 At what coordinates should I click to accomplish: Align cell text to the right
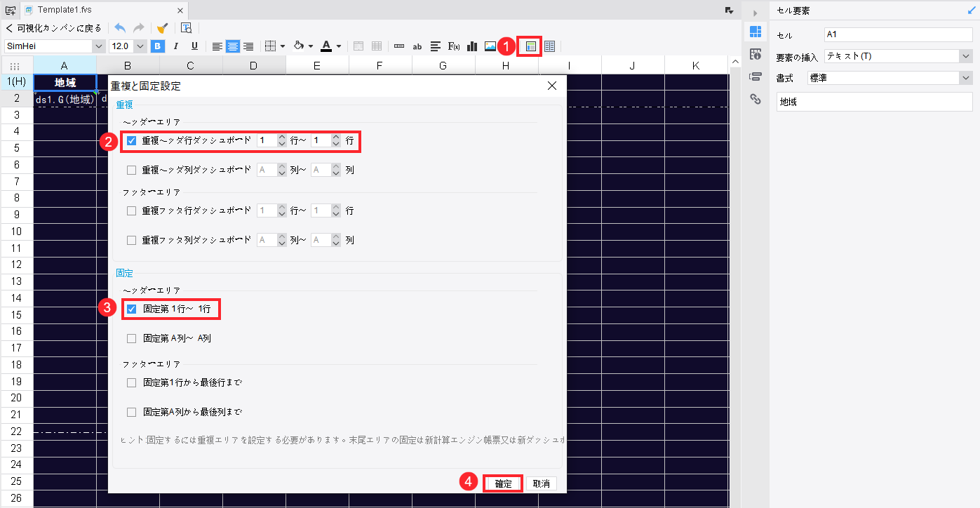247,46
